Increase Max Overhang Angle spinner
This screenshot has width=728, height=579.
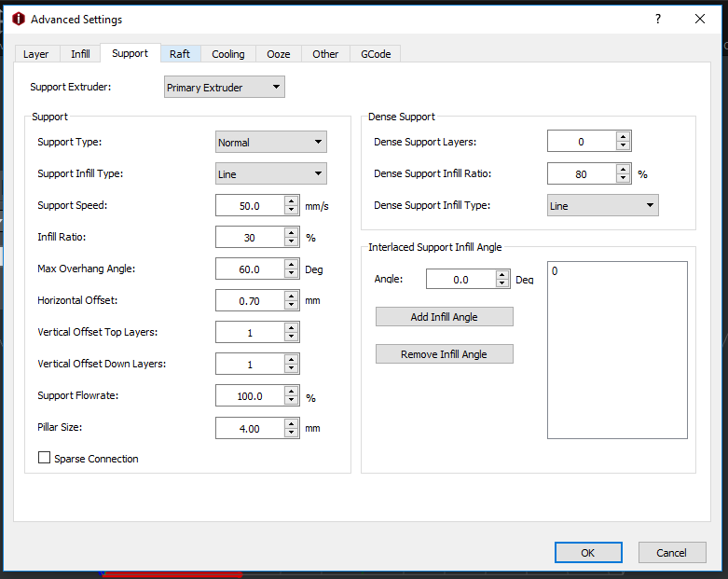point(292,264)
